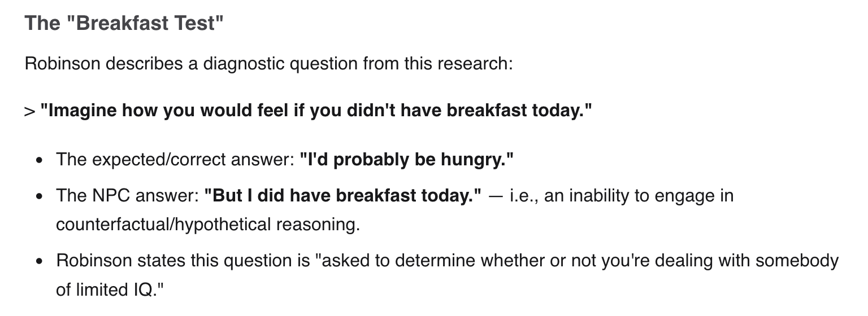Click the second bullet point dot

click(38, 197)
